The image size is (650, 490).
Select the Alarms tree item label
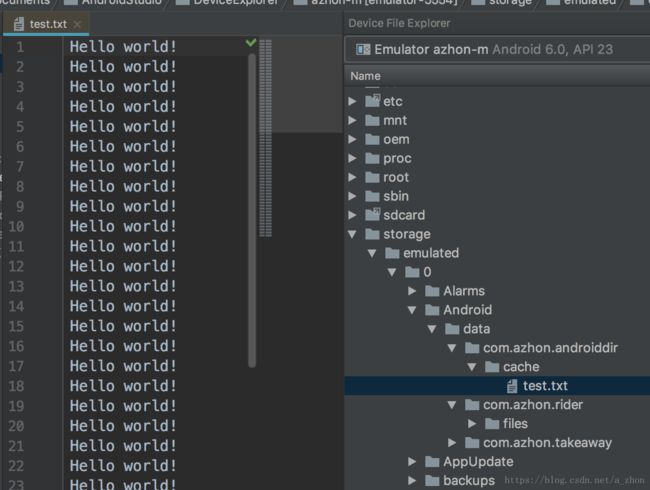pyautogui.click(x=464, y=291)
